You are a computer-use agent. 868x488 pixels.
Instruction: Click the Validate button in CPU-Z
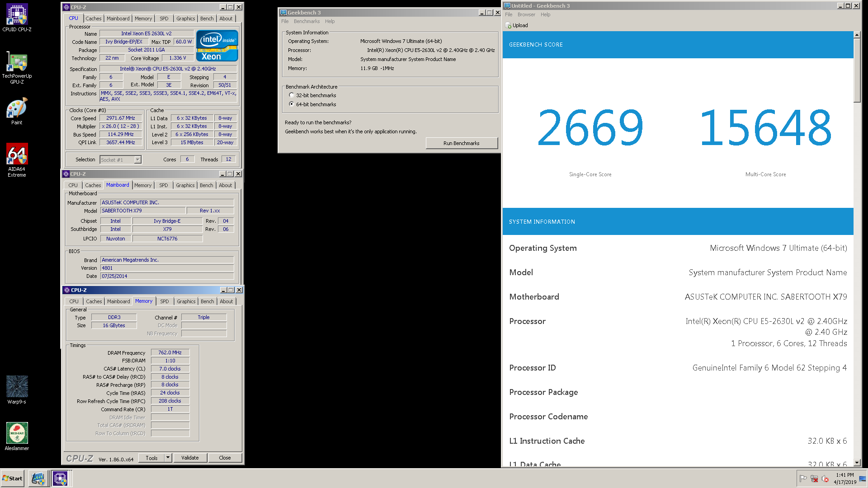coord(190,458)
